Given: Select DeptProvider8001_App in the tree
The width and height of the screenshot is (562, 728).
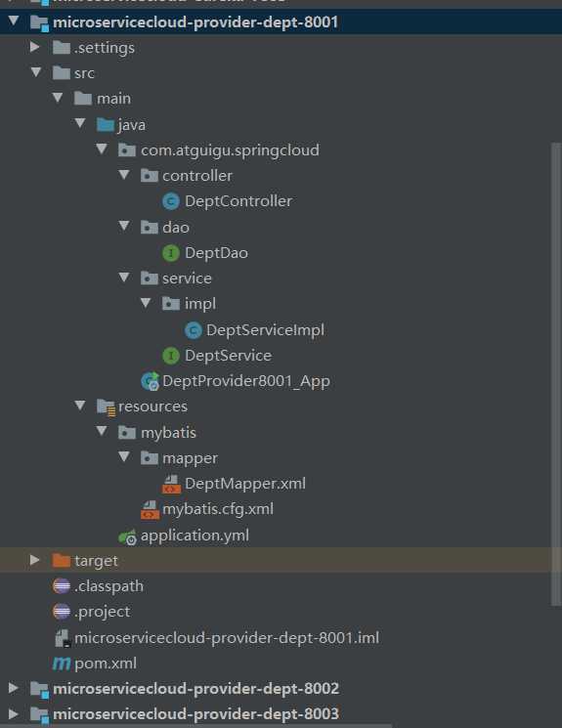Looking at the screenshot, I should pyautogui.click(x=246, y=381).
